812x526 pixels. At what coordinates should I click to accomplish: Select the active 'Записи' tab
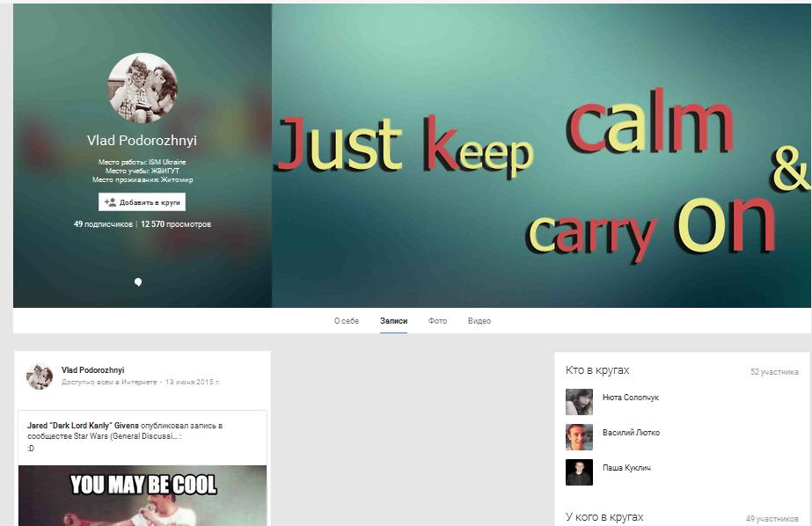393,321
